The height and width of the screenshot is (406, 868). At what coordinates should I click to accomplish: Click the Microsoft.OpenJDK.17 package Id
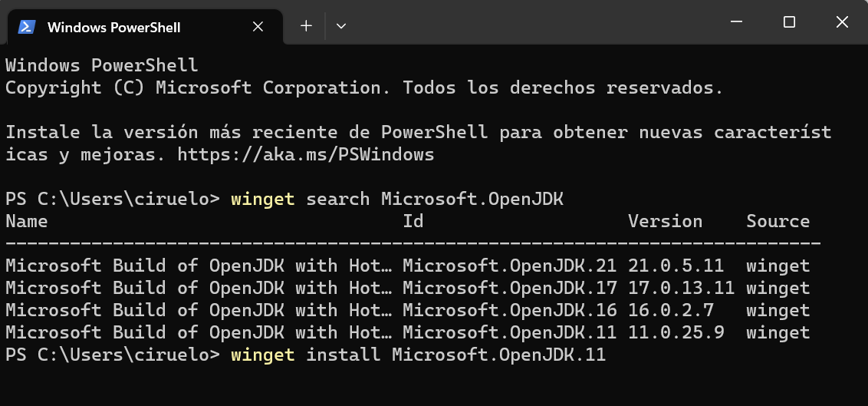[x=509, y=289]
